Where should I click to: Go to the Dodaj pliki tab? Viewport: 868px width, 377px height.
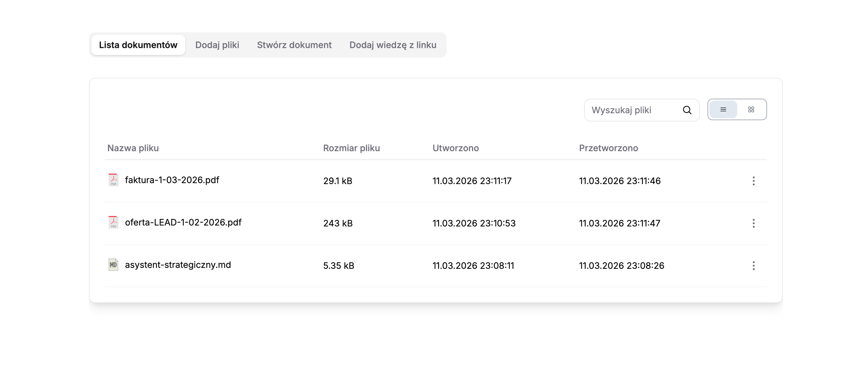pyautogui.click(x=217, y=45)
